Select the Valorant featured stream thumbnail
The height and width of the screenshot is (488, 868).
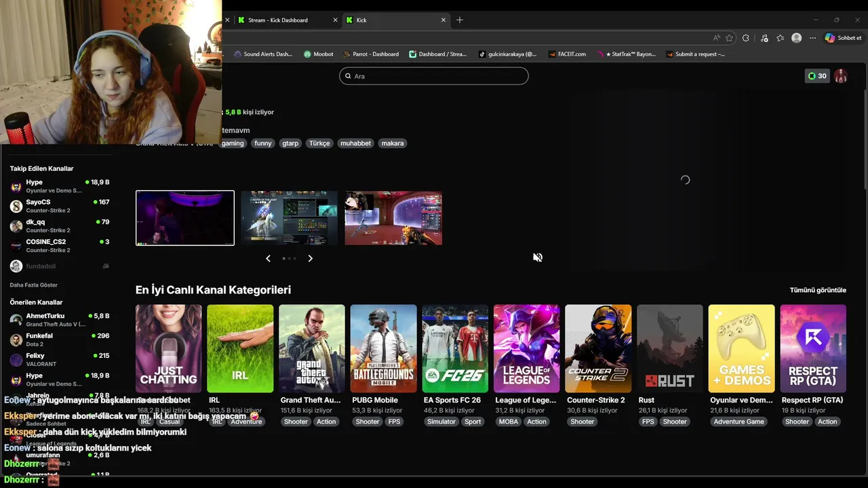pyautogui.click(x=393, y=218)
